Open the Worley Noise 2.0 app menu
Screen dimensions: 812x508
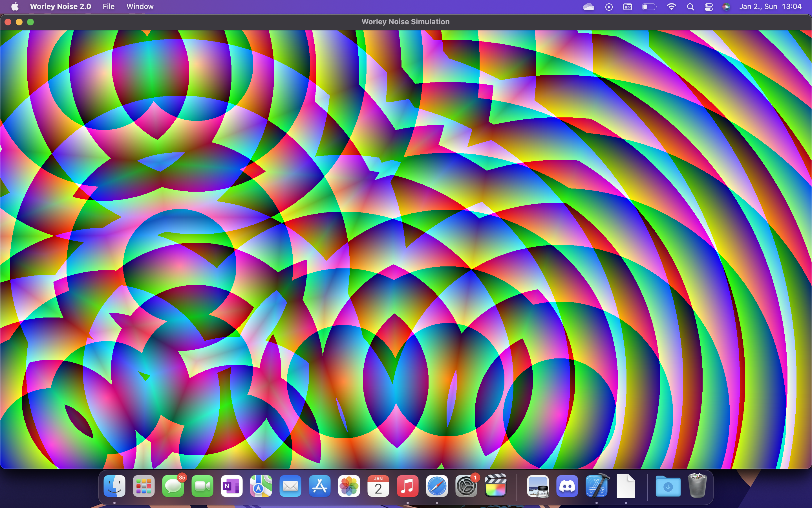click(60, 6)
